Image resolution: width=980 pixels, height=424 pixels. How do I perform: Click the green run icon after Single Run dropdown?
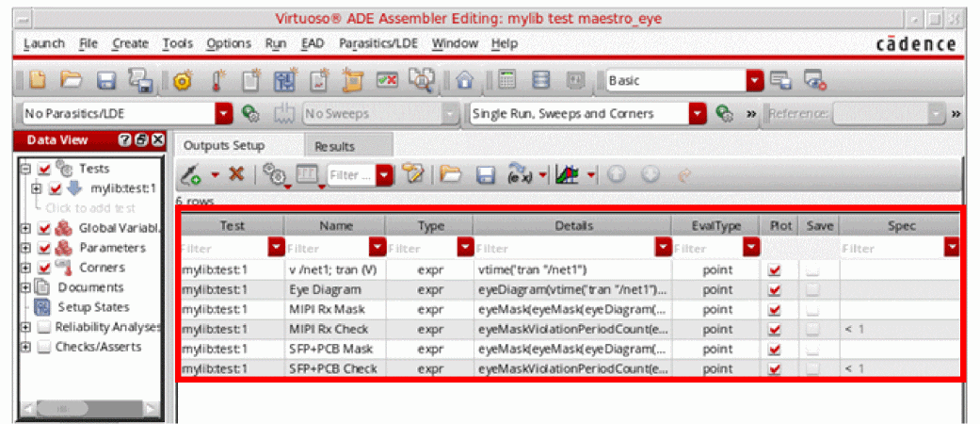[724, 114]
